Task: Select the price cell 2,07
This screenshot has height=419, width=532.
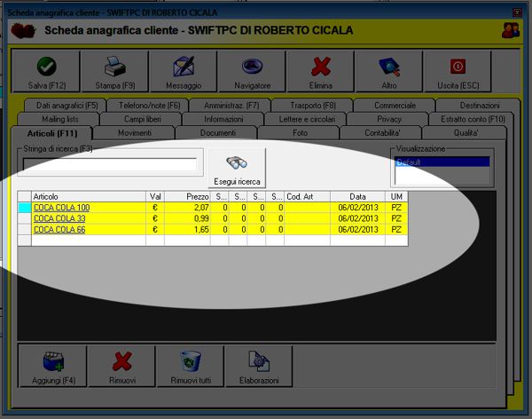Action: click(x=187, y=208)
